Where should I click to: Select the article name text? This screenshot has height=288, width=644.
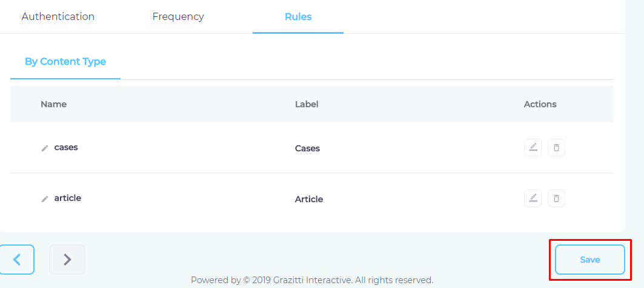click(68, 198)
